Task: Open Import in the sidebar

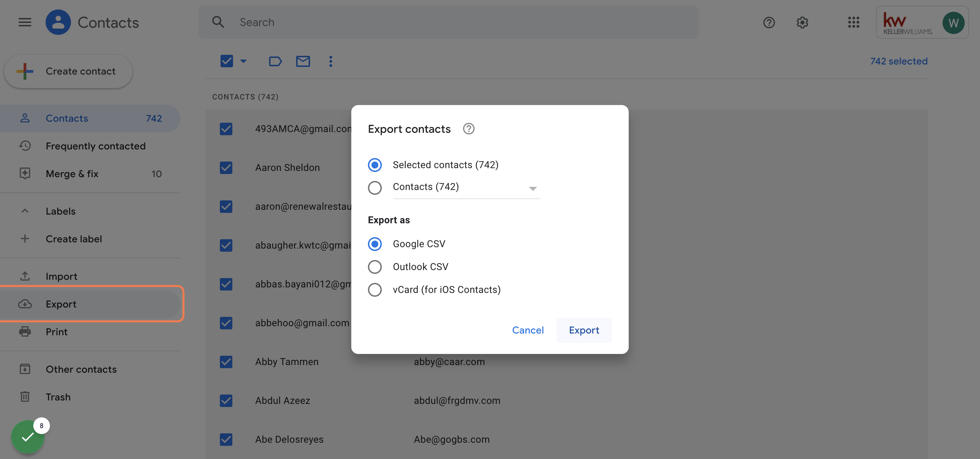Action: (x=90, y=276)
